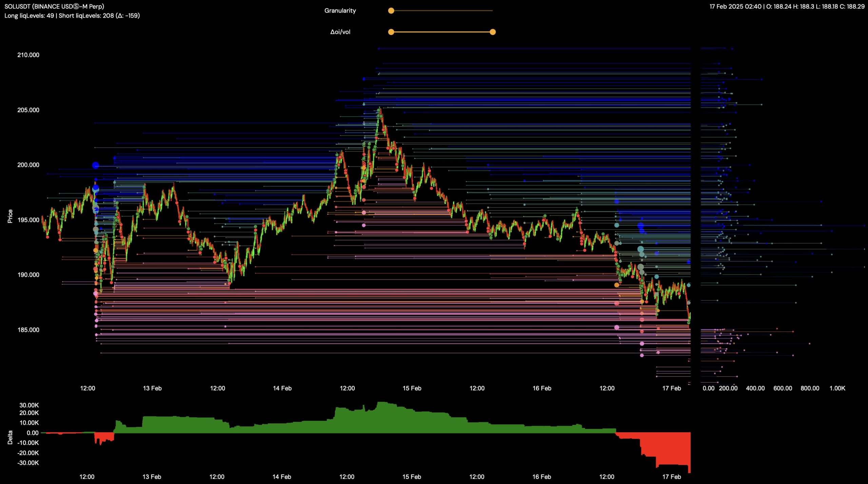Click the 210.000 price axis label
The height and width of the screenshot is (484, 868).
click(x=28, y=55)
